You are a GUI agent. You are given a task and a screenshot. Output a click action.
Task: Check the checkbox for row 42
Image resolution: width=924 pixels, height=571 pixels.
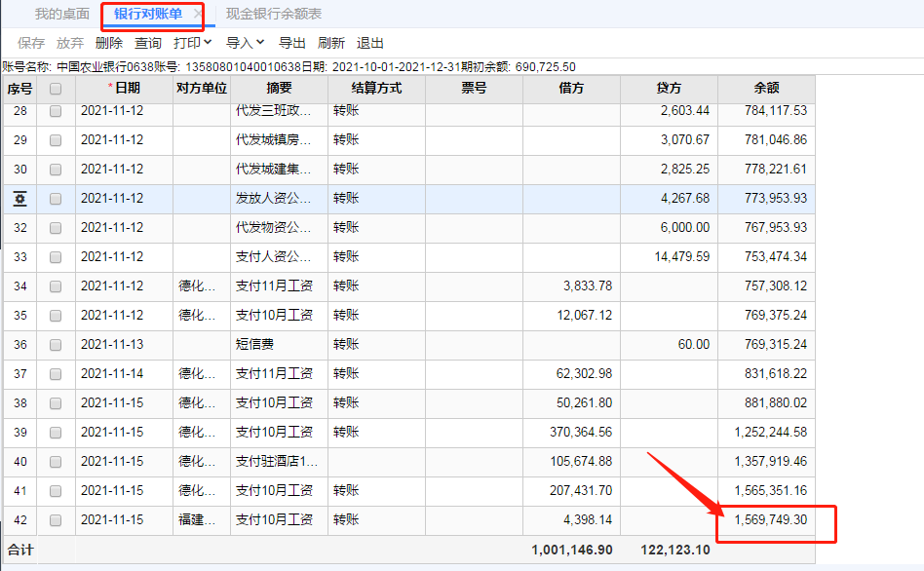(x=56, y=520)
